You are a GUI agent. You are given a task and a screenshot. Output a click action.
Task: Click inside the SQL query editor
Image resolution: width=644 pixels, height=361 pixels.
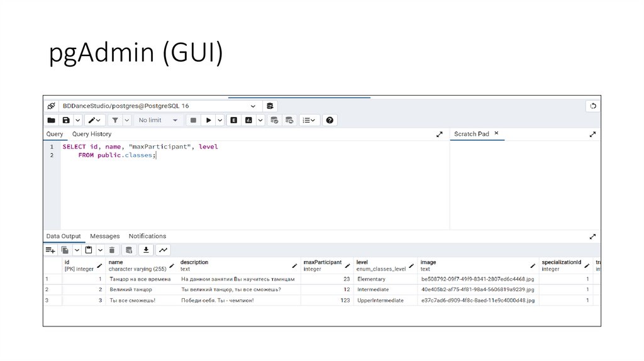pos(255,186)
